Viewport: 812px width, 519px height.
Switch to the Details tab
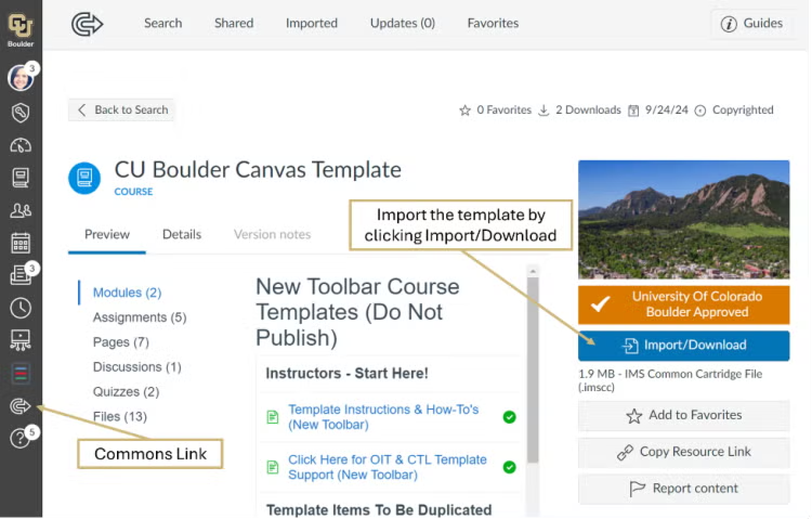point(182,235)
